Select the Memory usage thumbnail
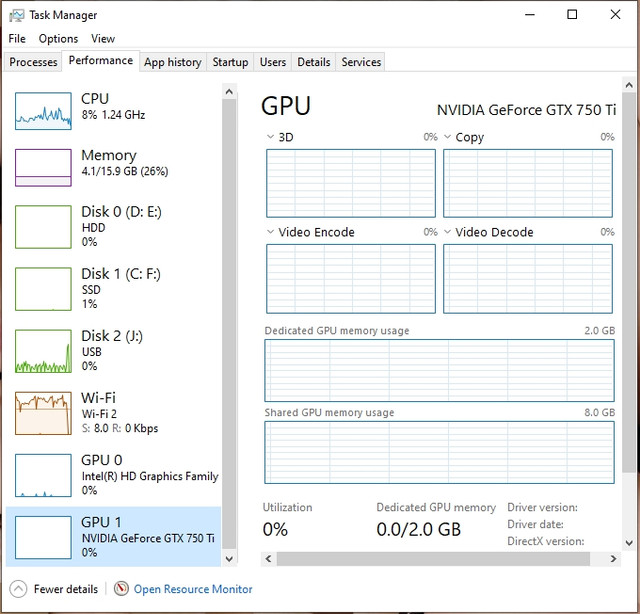This screenshot has height=614, width=640. [43, 167]
